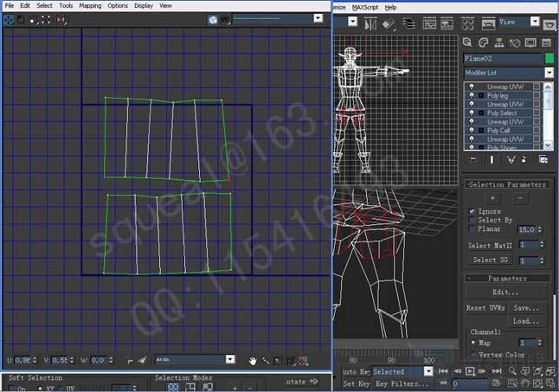
Task: Open the Modifier List dropdown
Action: click(549, 73)
